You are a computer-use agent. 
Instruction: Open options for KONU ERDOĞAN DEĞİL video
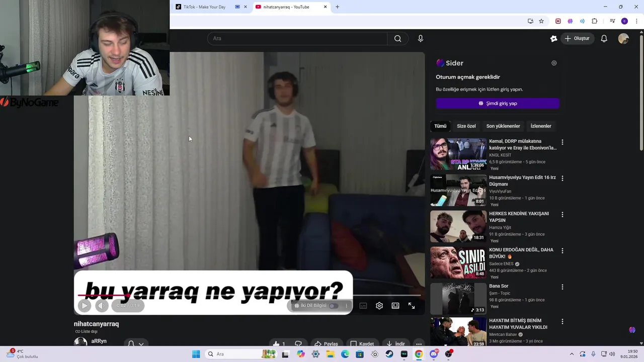click(562, 251)
